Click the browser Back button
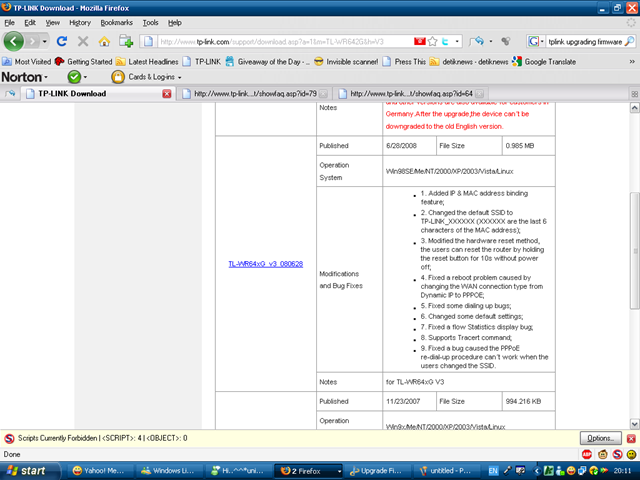The height and width of the screenshot is (480, 640). click(x=14, y=41)
